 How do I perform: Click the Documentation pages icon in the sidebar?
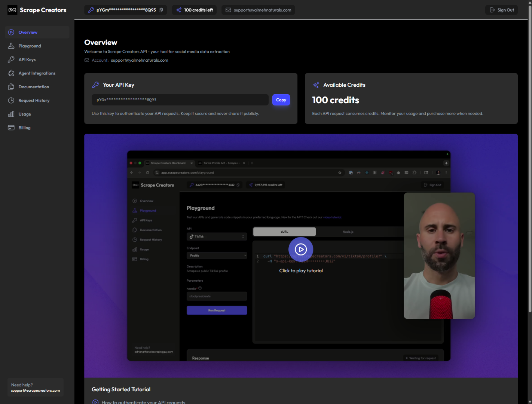click(11, 87)
